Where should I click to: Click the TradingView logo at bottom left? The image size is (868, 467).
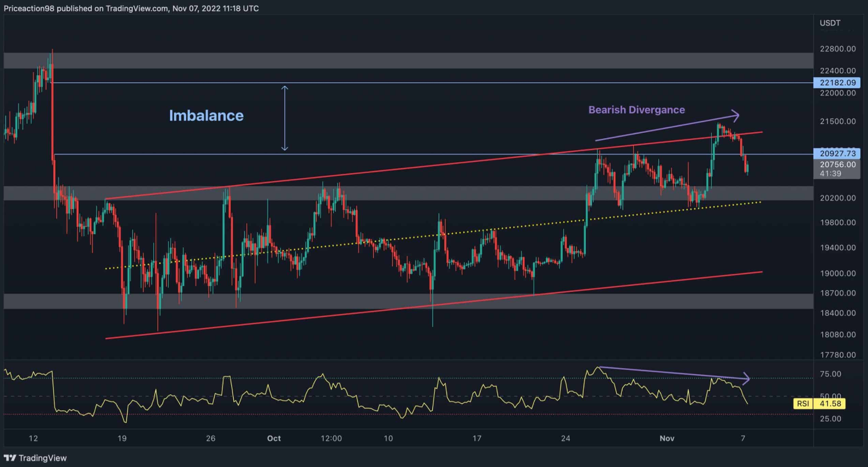click(36, 458)
